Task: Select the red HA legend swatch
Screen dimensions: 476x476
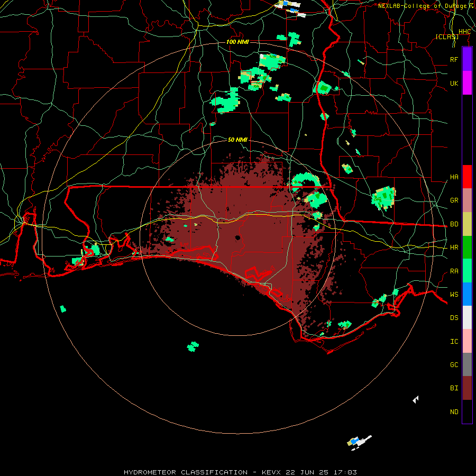Action: [467, 177]
